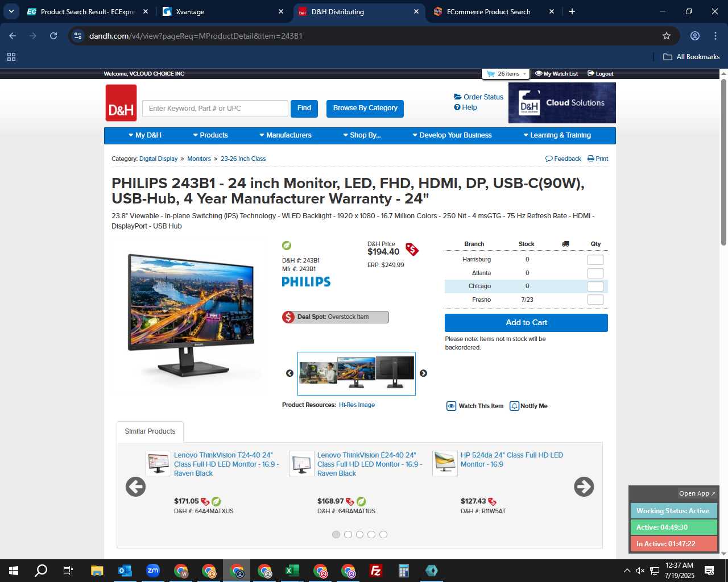
Task: Open Lenovo ThinkVision T24-40 product link
Action: tap(226, 464)
